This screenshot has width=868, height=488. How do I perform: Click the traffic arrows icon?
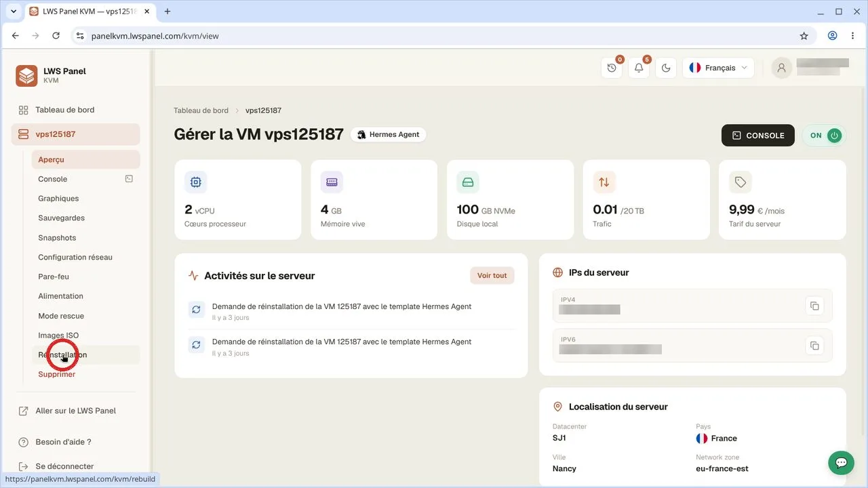pyautogui.click(x=604, y=182)
